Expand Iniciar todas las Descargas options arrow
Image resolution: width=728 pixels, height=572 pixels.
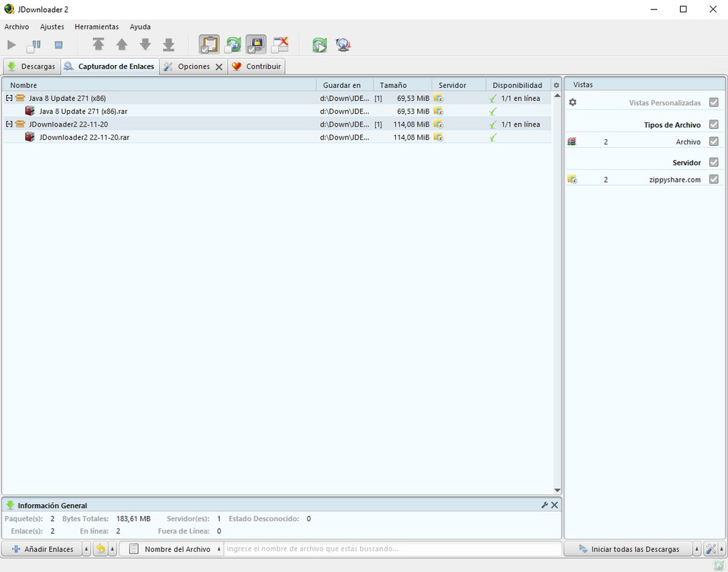click(x=697, y=549)
